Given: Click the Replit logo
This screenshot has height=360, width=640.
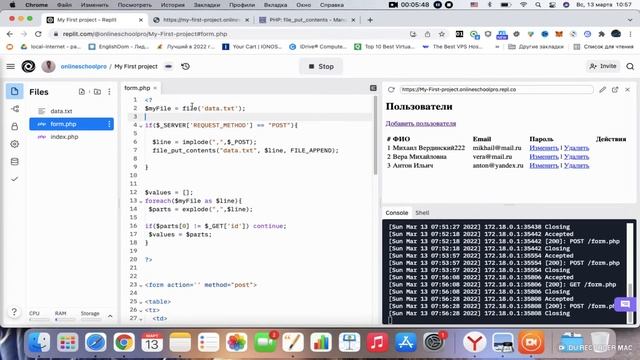Looking at the screenshot, I should click(x=28, y=66).
